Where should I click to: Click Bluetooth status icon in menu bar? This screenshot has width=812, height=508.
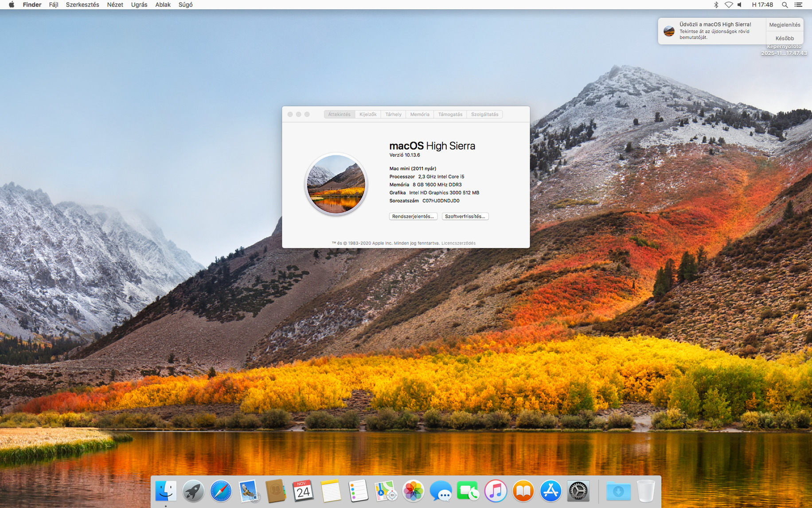716,5
